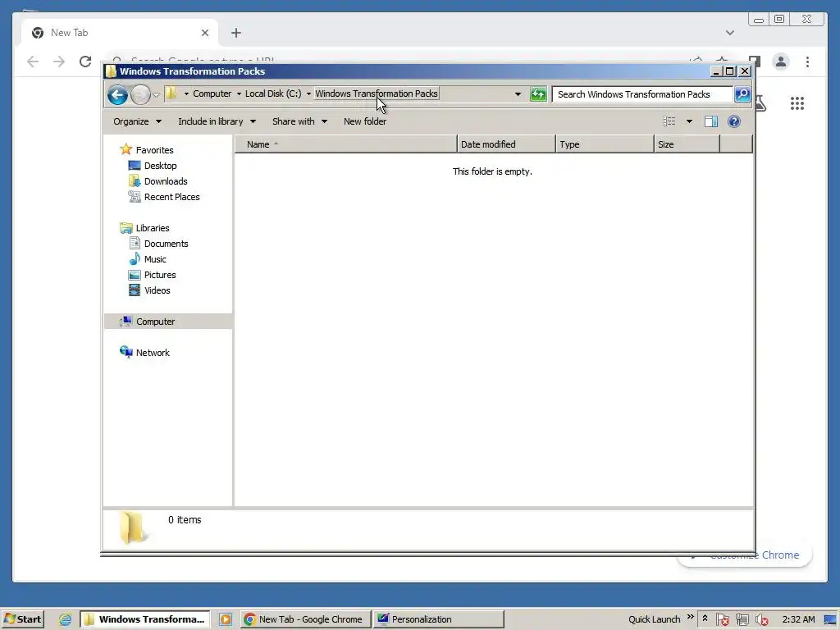Open Chrome tab search chevron
Image resolution: width=840 pixels, height=630 pixels.
tap(729, 33)
